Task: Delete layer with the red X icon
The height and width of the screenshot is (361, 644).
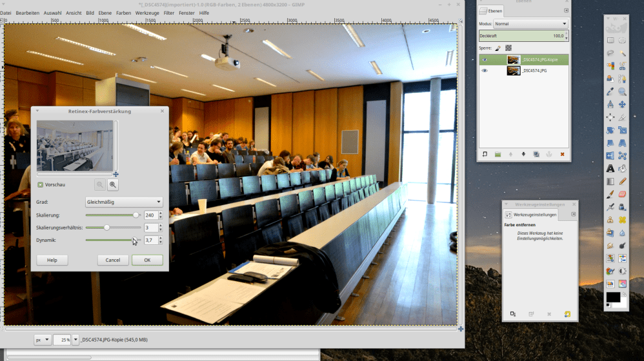Action: coord(562,154)
